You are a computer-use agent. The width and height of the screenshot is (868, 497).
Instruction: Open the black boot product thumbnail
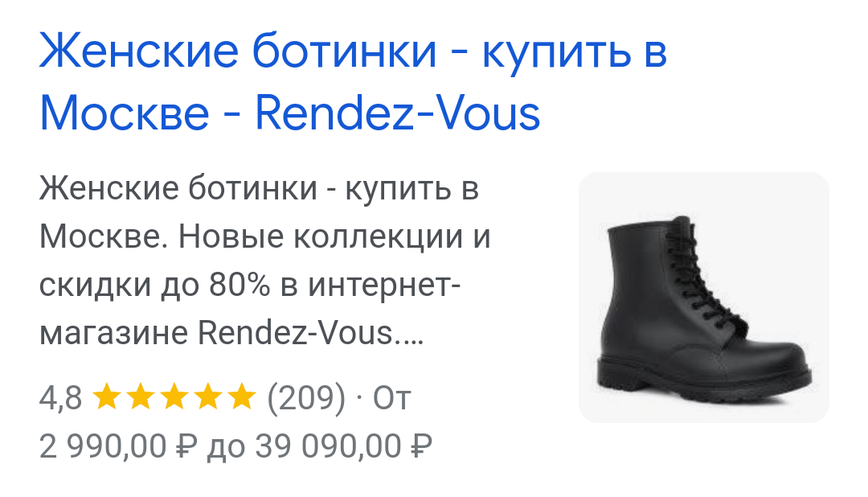[703, 298]
